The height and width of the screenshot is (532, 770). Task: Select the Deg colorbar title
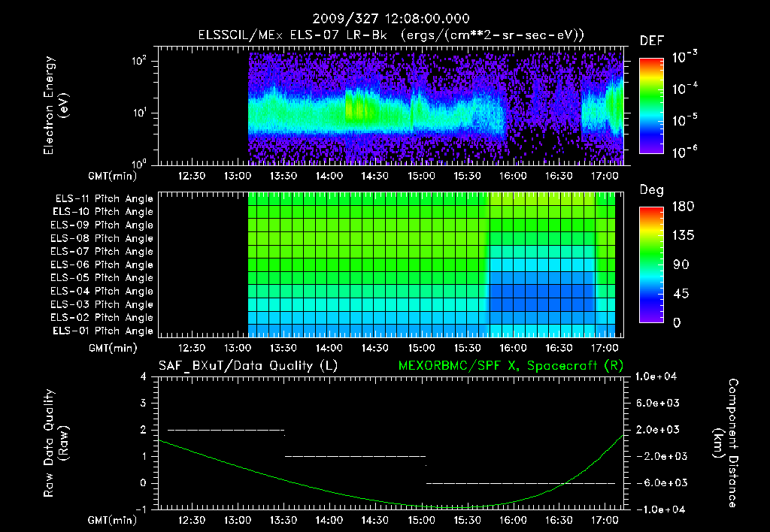(x=652, y=190)
